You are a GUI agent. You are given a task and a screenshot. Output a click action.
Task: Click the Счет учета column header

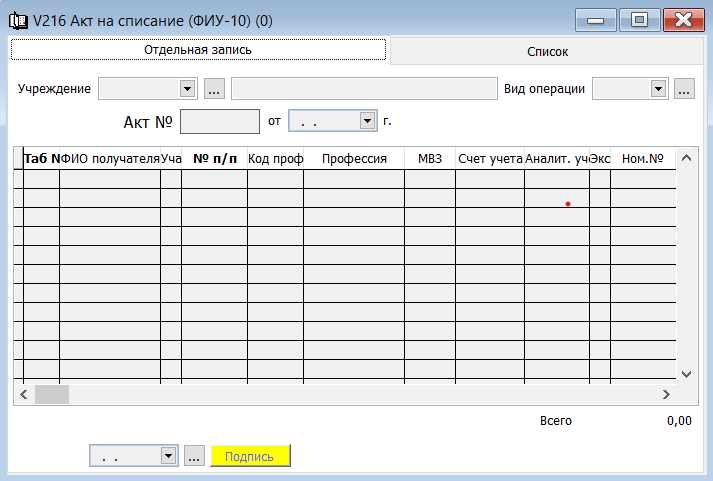490,158
